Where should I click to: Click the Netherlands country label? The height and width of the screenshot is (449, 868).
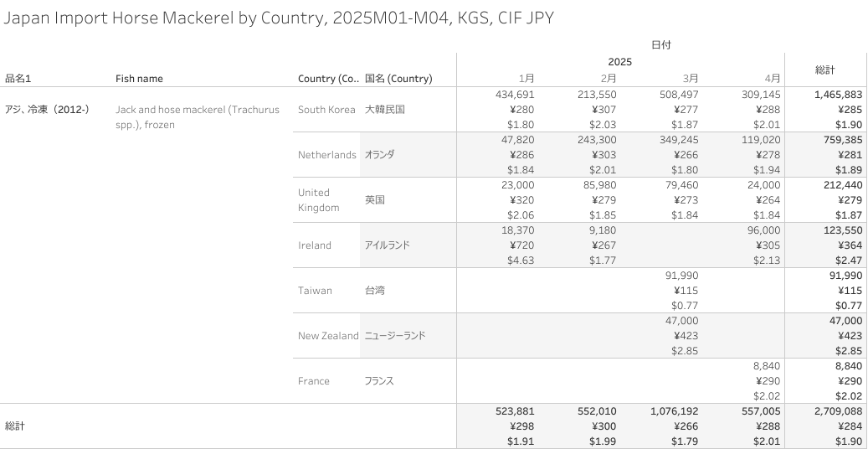326,155
